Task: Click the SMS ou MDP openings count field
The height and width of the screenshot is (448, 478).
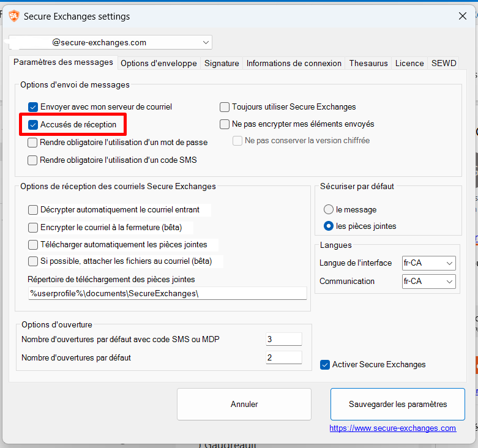Action: pos(284,339)
